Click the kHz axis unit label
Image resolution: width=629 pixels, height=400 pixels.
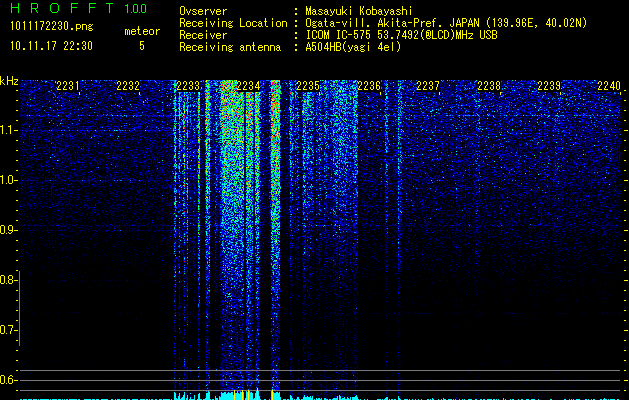coord(10,81)
